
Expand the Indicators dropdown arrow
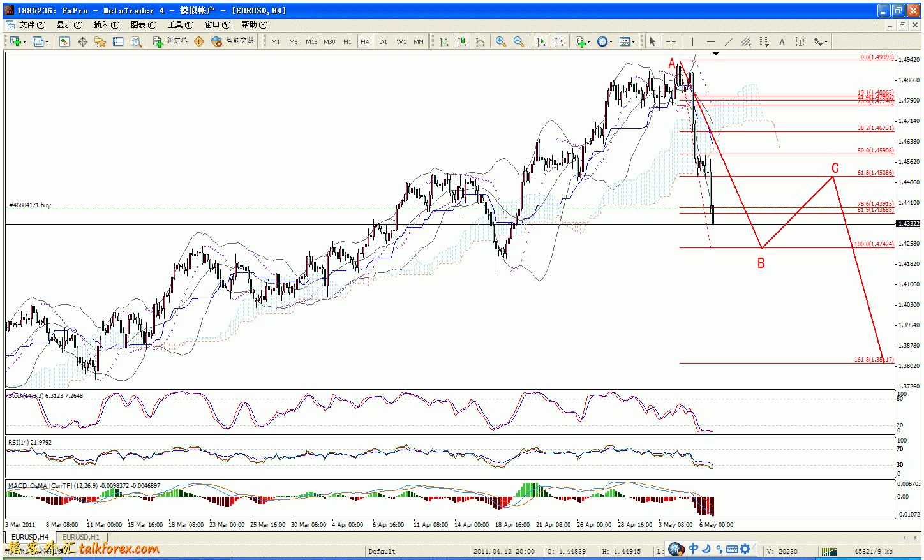589,42
